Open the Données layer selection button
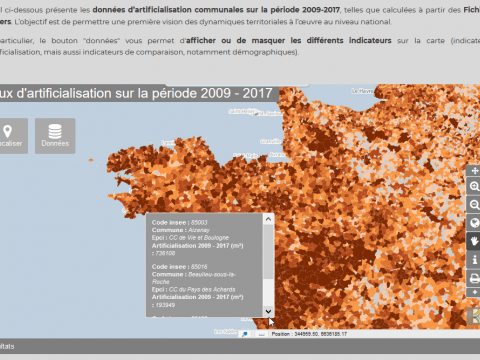 [x=55, y=136]
